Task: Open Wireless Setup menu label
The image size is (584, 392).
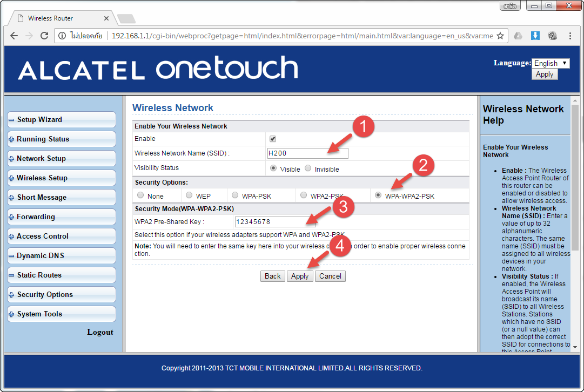Action: point(42,178)
